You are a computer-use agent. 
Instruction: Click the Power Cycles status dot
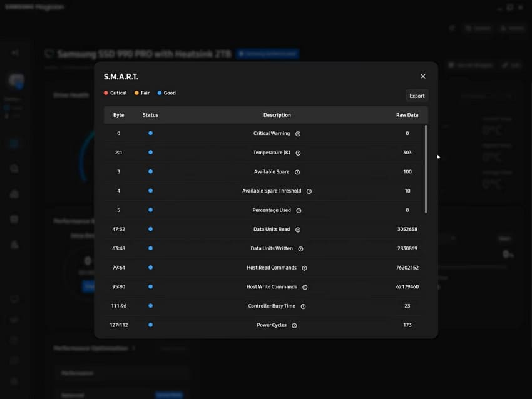(x=150, y=325)
